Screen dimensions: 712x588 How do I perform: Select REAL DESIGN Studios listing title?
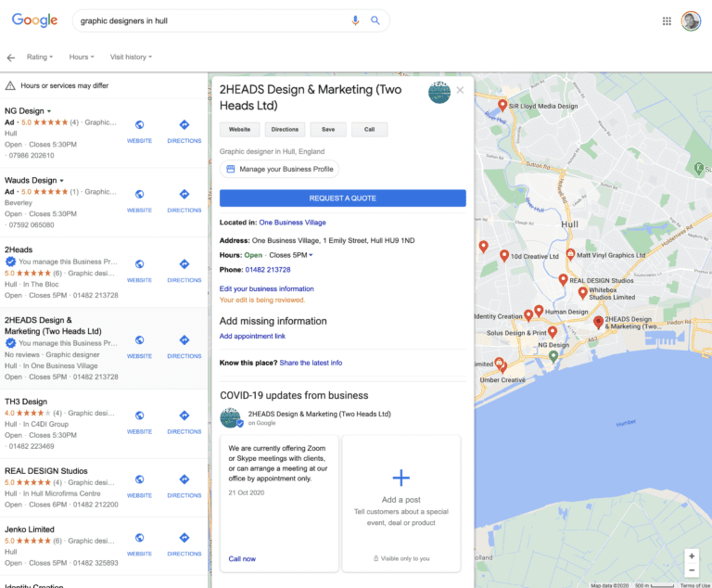46,471
